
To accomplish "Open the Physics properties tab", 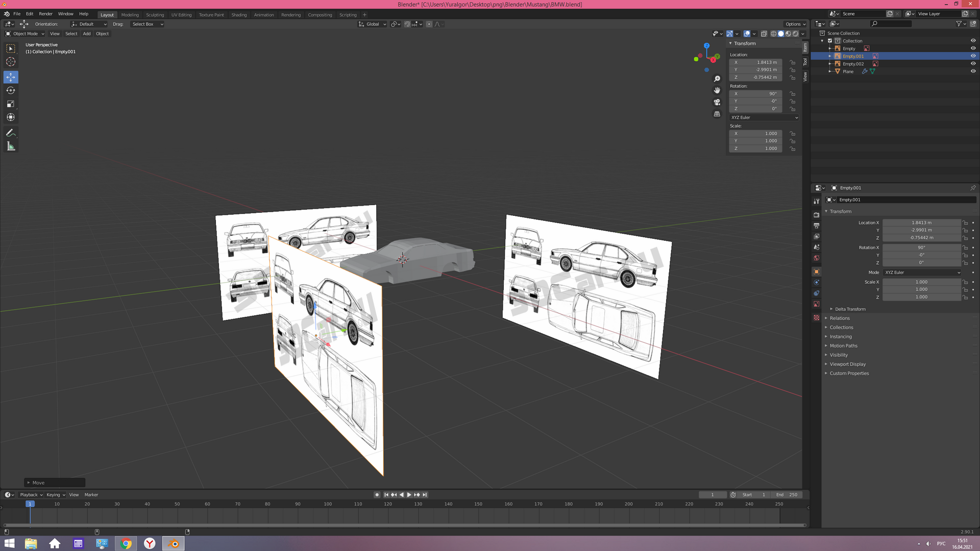I will coord(817,282).
